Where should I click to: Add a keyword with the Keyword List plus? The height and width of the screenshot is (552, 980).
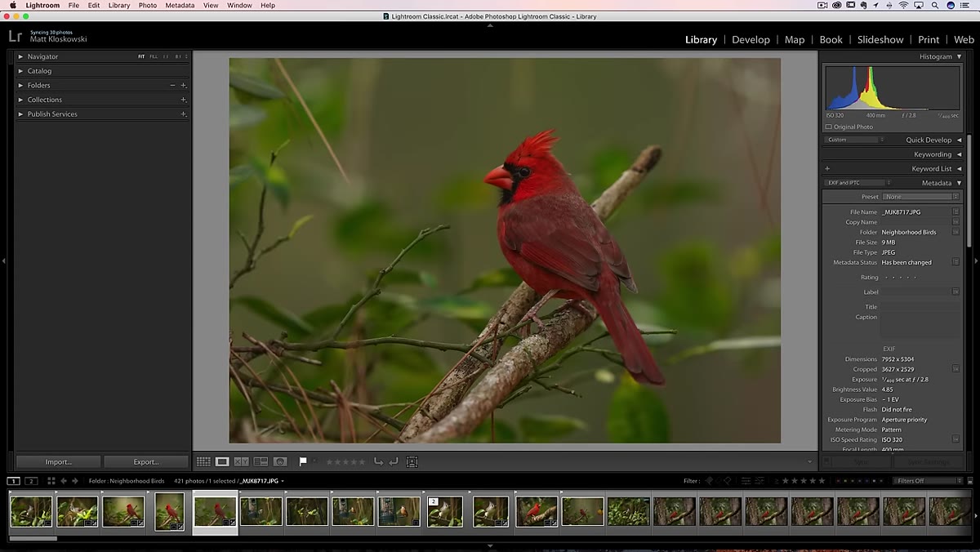click(827, 169)
